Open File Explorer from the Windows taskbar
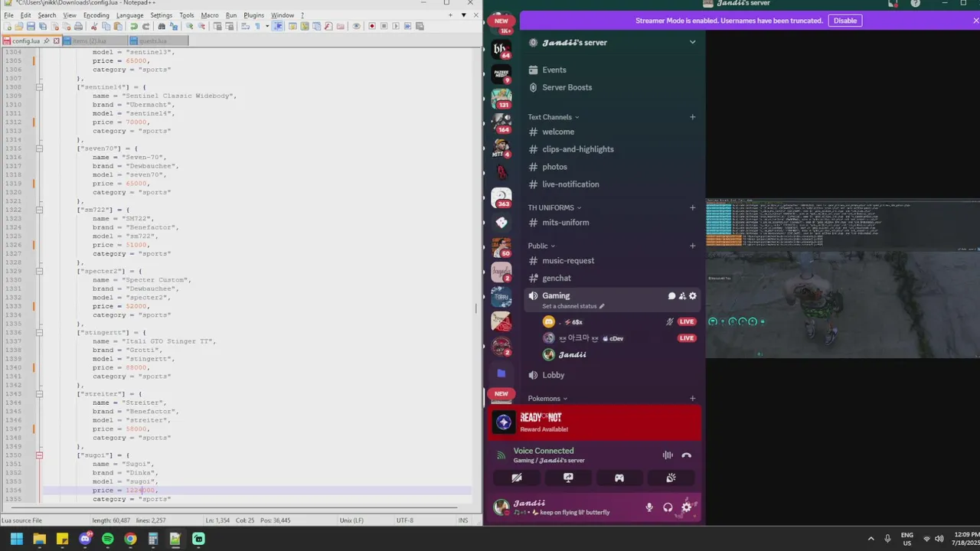980x551 pixels. [x=40, y=539]
